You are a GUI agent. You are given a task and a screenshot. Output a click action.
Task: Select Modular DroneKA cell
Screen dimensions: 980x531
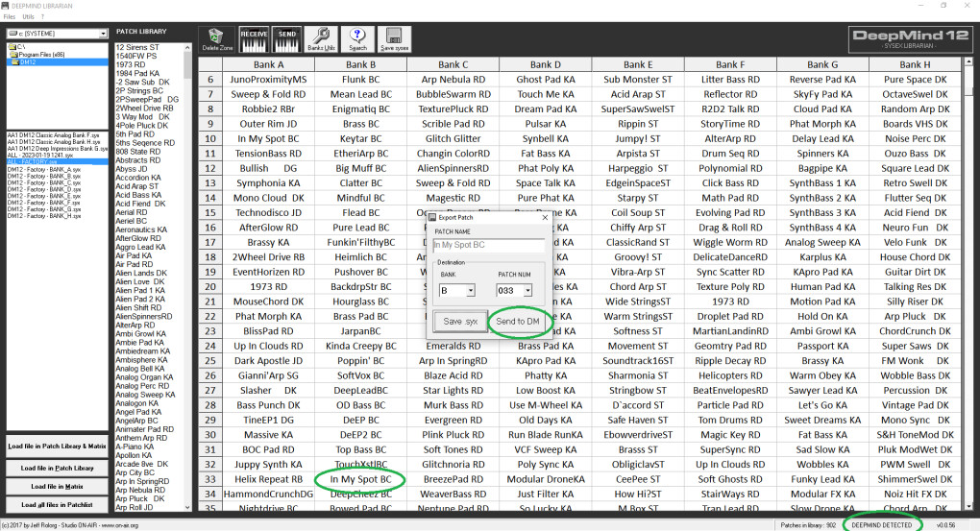[545, 479]
